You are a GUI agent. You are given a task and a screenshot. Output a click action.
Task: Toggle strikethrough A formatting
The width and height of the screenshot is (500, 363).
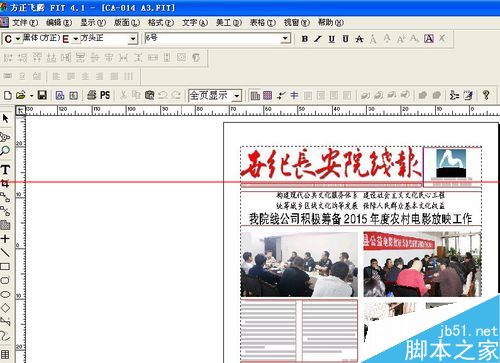click(x=359, y=39)
